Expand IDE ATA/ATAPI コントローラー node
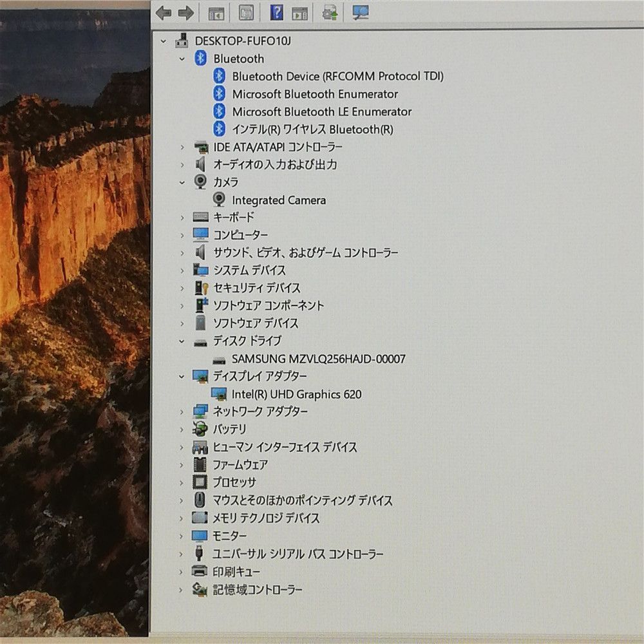 click(182, 147)
